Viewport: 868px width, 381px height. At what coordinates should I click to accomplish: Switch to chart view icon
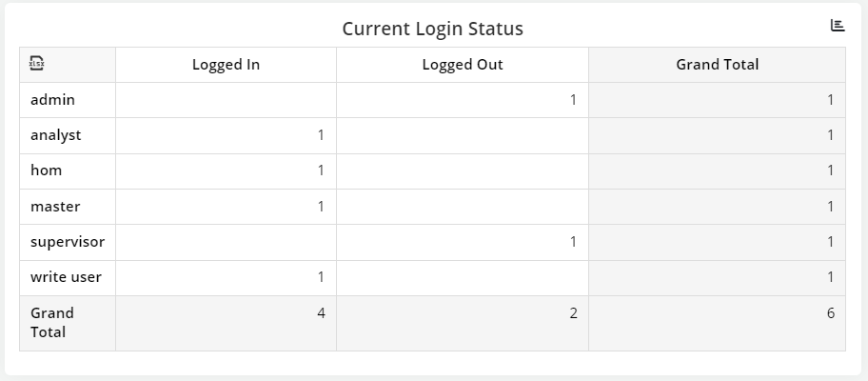coord(838,26)
